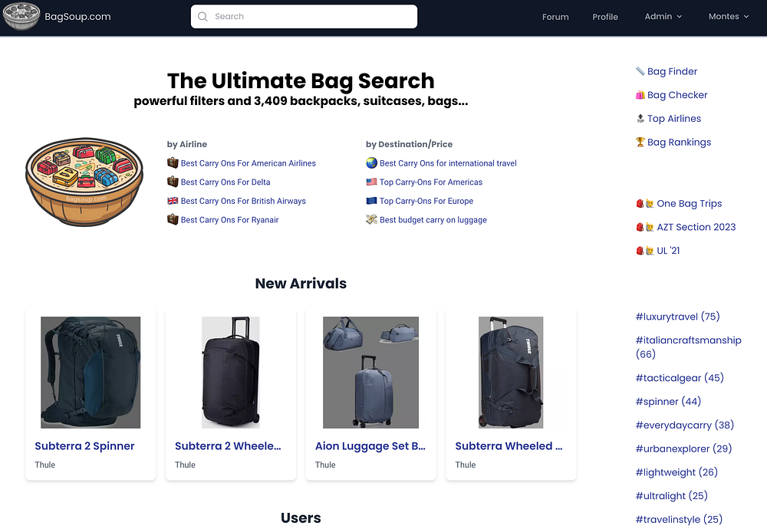Open the Forum menu item
The width and height of the screenshot is (767, 532).
click(555, 17)
